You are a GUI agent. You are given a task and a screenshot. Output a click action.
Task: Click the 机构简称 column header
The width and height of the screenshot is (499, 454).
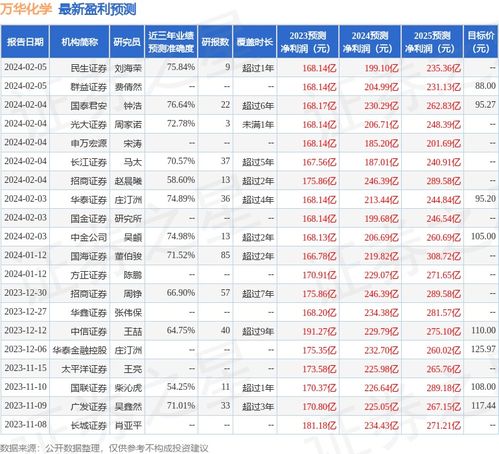80,42
